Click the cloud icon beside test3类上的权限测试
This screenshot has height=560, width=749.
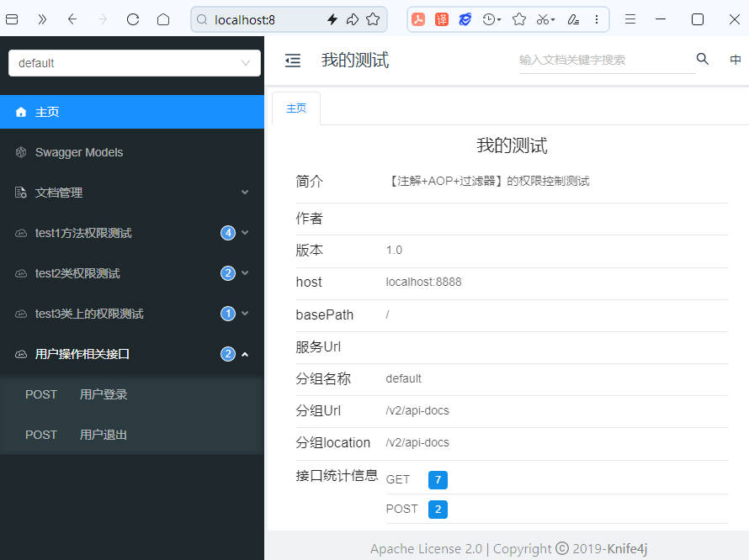tap(21, 314)
